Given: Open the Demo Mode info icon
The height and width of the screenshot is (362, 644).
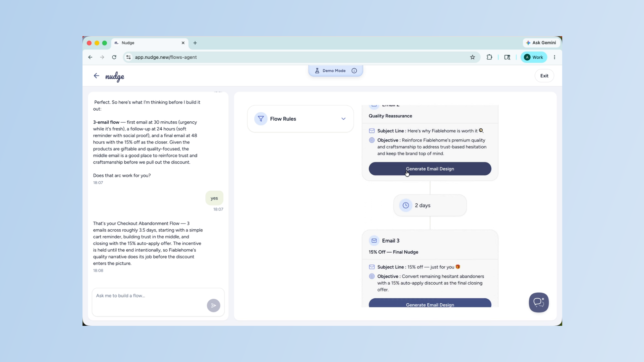Looking at the screenshot, I should [354, 71].
